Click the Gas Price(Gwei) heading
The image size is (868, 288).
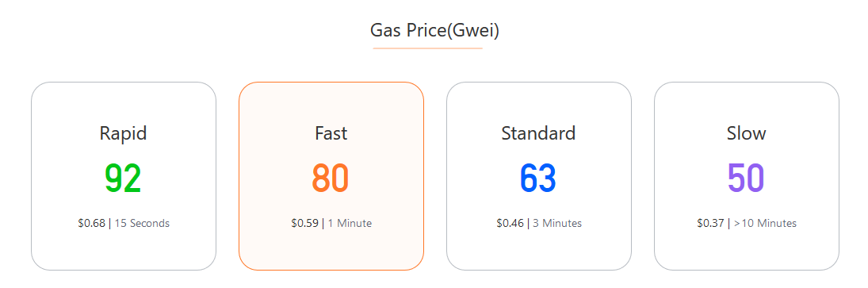tap(434, 31)
